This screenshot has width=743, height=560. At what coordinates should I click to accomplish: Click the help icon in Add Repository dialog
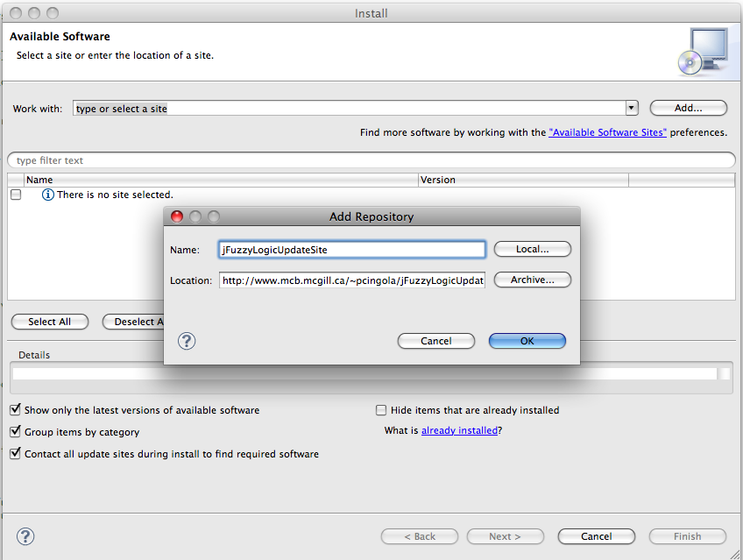[187, 341]
